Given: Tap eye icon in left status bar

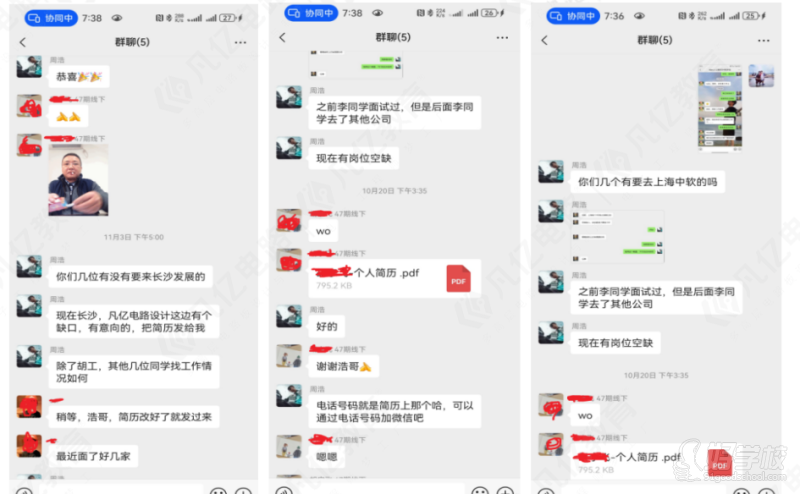Looking at the screenshot, I should 117,18.
